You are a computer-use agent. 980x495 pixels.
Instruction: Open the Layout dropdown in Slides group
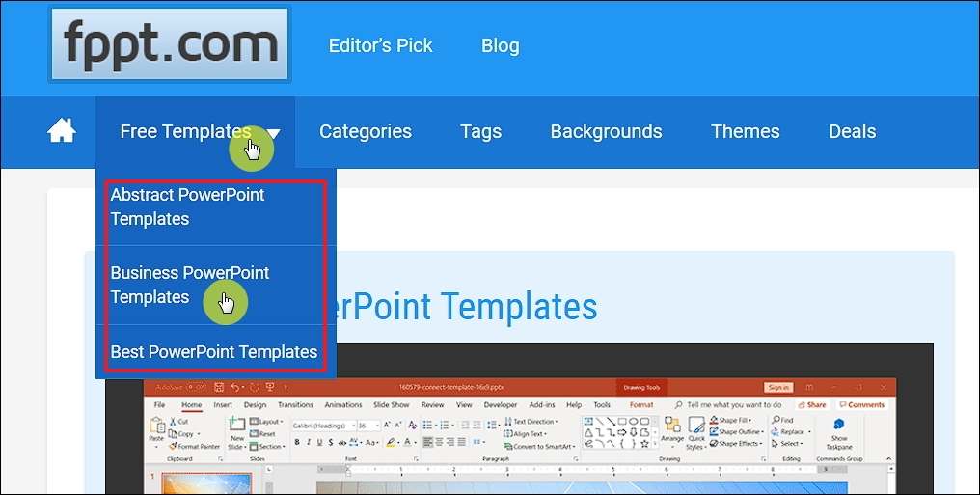[267, 422]
